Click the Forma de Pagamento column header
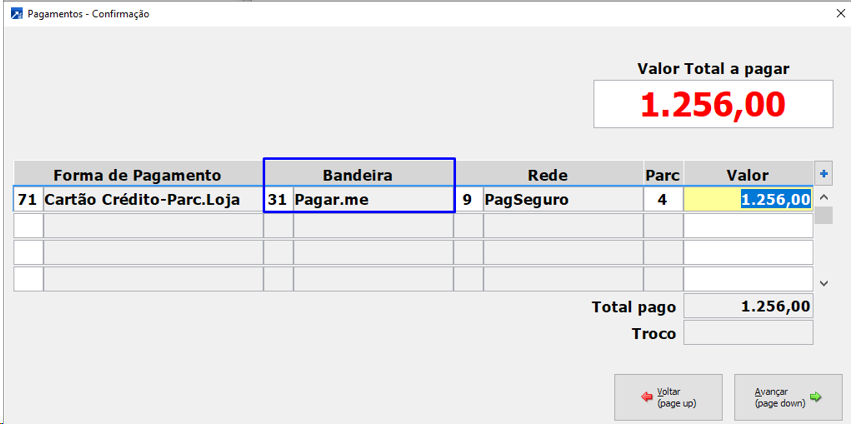Screen dimensions: 851x424 pos(137,174)
